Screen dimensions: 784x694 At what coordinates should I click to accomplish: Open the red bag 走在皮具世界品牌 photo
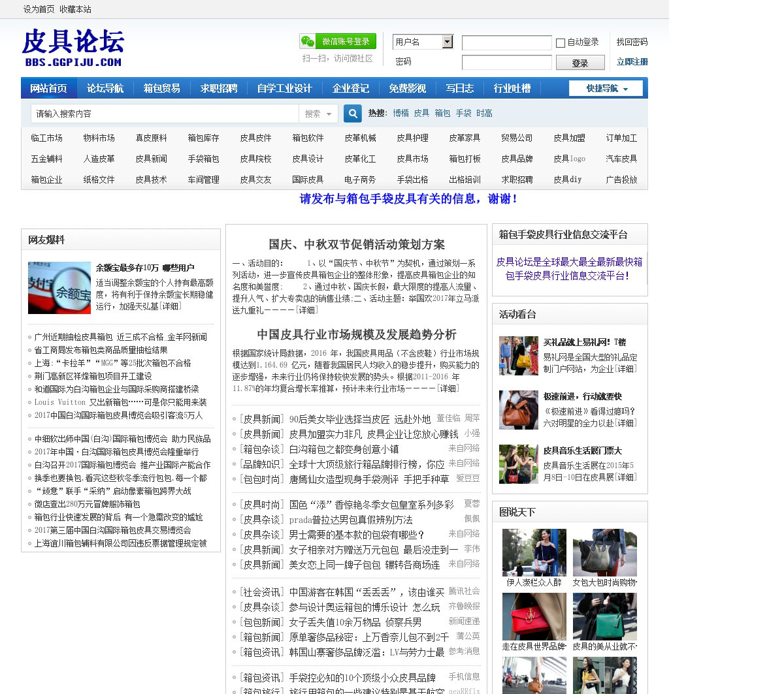point(534,616)
